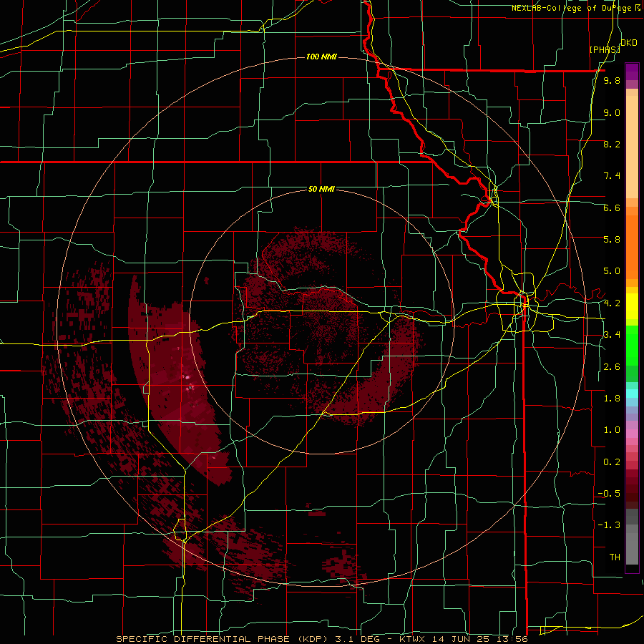Click the 1.8 scale value
This screenshot has height=644, width=644.
[x=612, y=399]
